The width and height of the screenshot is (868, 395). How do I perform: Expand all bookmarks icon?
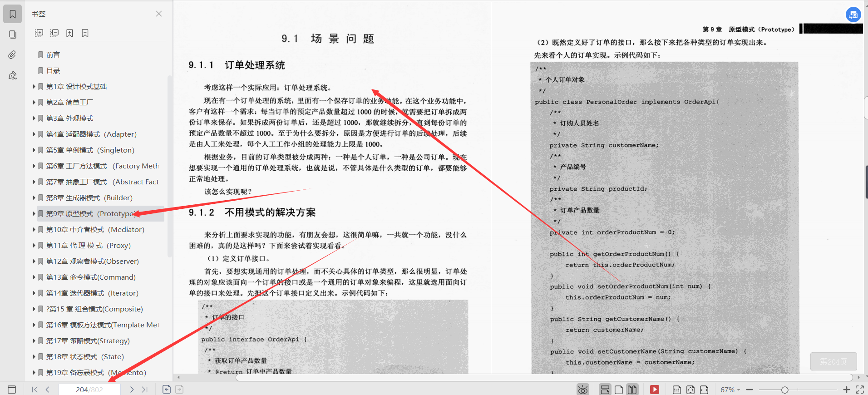39,33
